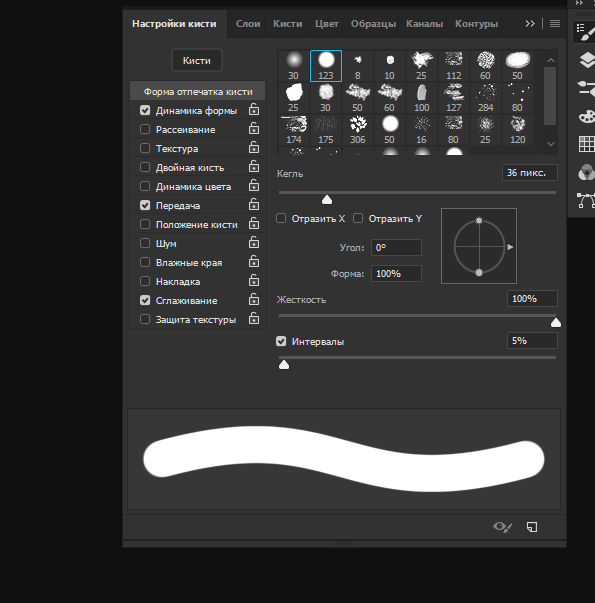Select the brush tip labeled 127

point(454,98)
